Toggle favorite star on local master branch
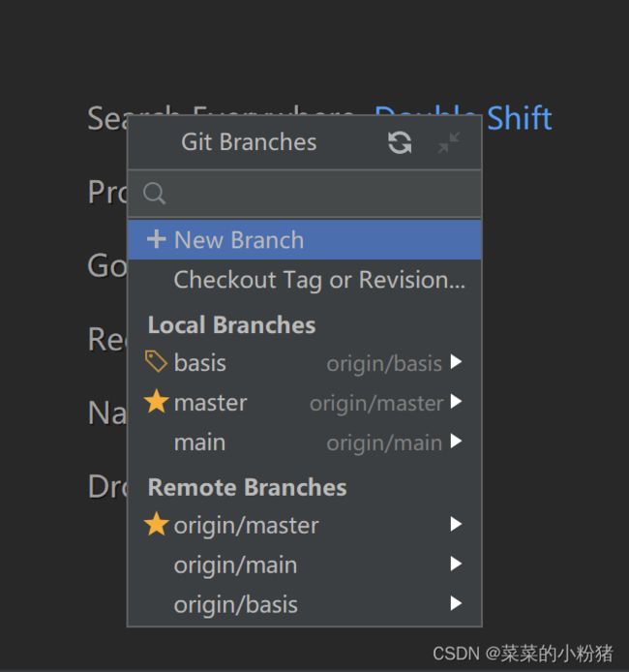The width and height of the screenshot is (629, 672). (x=157, y=402)
